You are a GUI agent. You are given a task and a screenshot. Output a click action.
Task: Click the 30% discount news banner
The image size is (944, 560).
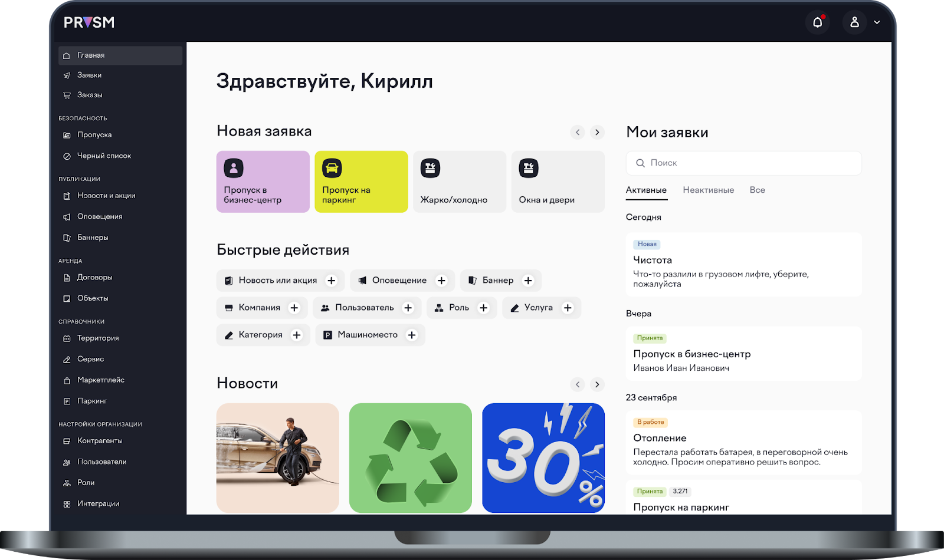pyautogui.click(x=543, y=458)
